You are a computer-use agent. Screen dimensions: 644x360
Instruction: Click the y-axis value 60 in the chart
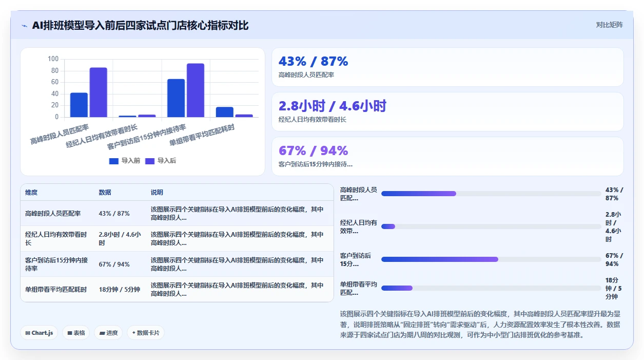coord(55,82)
